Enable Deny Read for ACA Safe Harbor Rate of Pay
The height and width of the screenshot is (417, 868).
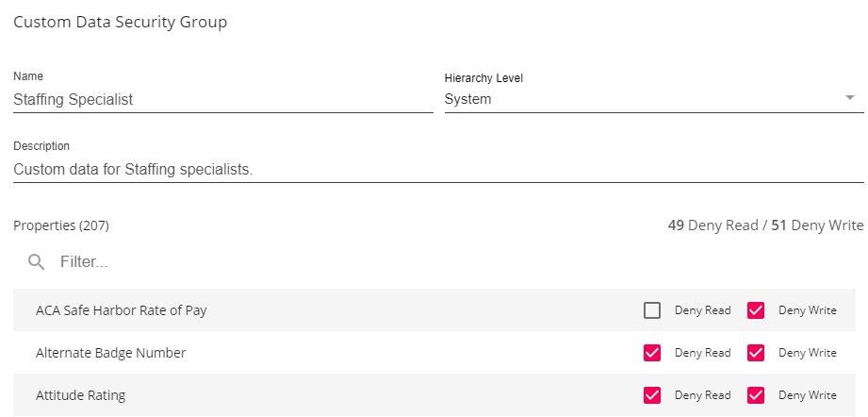pos(652,310)
